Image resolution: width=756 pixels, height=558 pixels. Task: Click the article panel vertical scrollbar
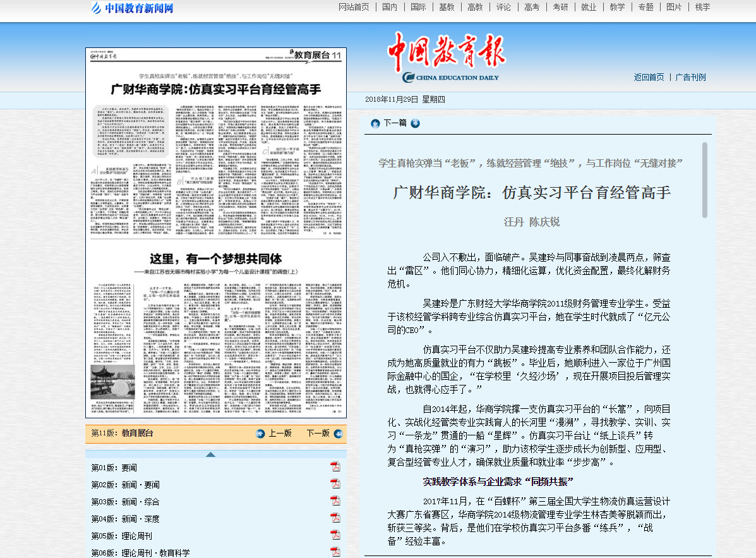704,180
